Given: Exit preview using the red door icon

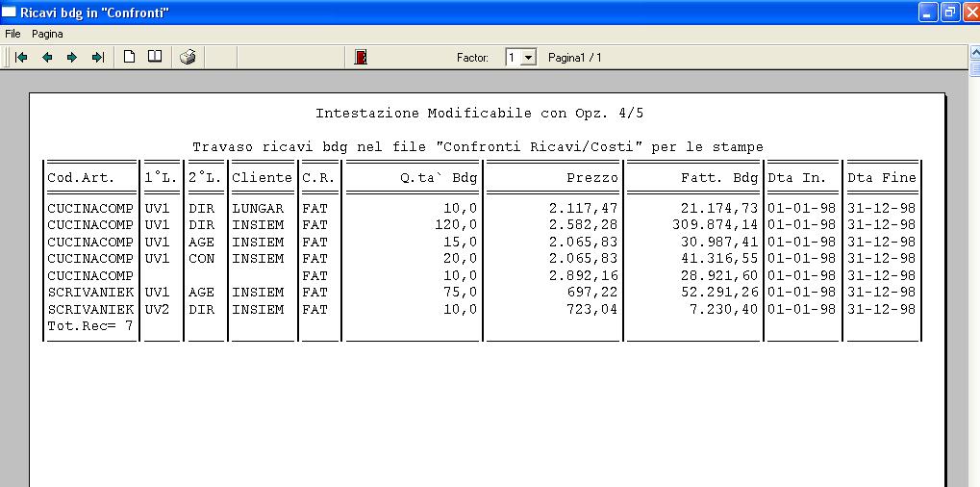Looking at the screenshot, I should pos(361,58).
